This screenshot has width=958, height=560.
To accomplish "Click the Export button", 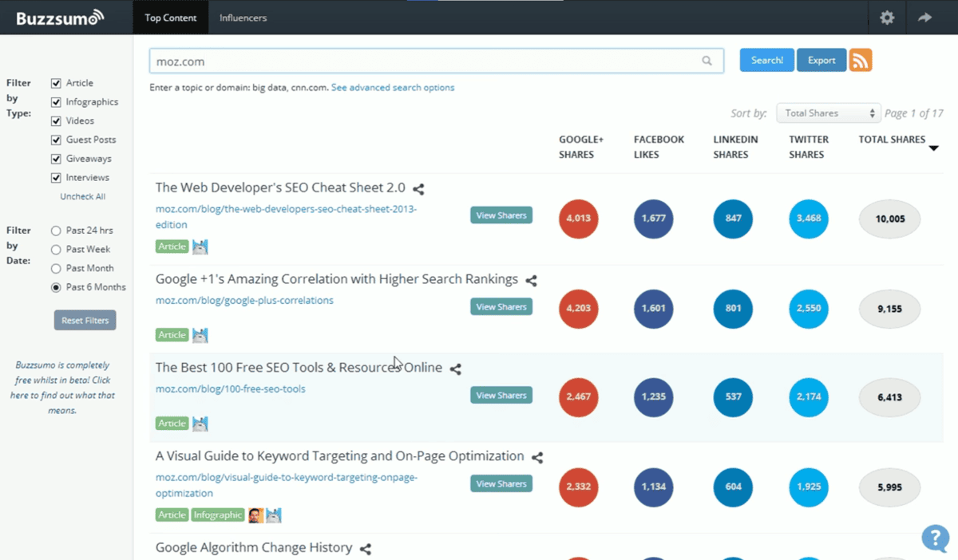I will 821,60.
